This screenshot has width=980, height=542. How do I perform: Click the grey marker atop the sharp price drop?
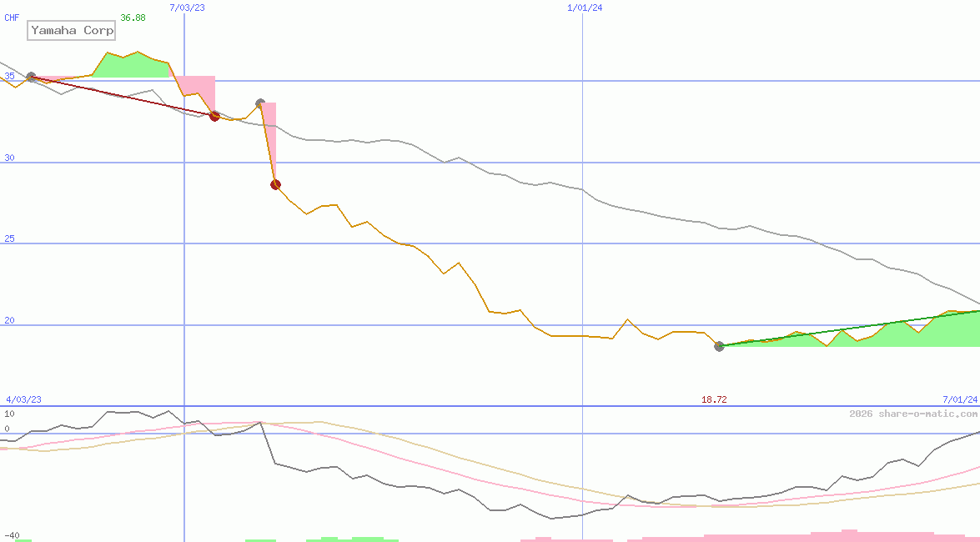[x=260, y=103]
